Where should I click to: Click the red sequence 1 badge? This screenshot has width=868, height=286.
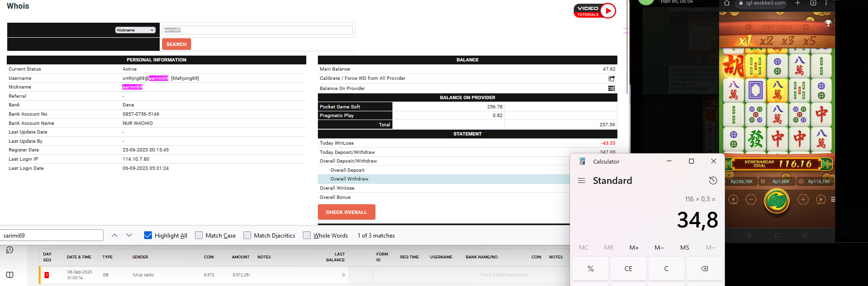(x=46, y=275)
